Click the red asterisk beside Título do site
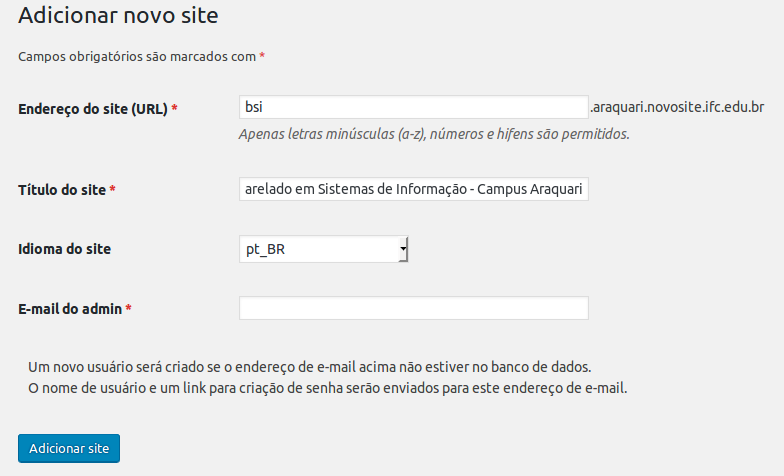784x476 pixels. (113, 190)
